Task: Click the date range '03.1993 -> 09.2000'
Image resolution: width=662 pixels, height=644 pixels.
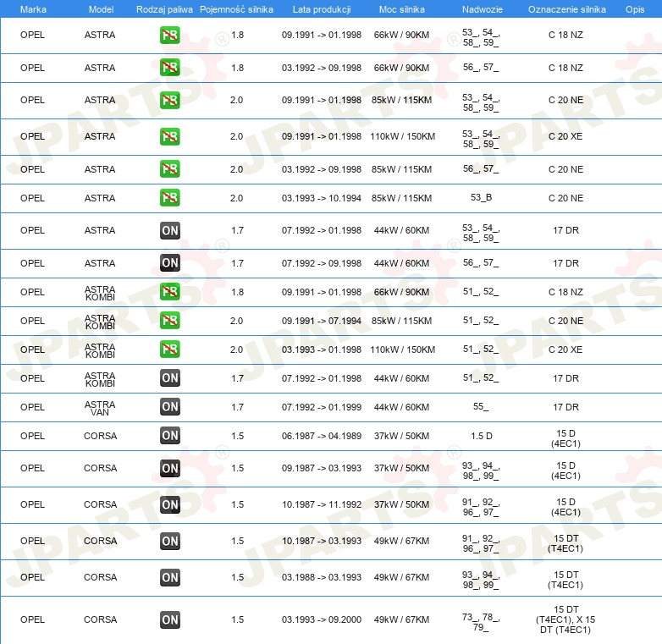Action: (x=322, y=619)
